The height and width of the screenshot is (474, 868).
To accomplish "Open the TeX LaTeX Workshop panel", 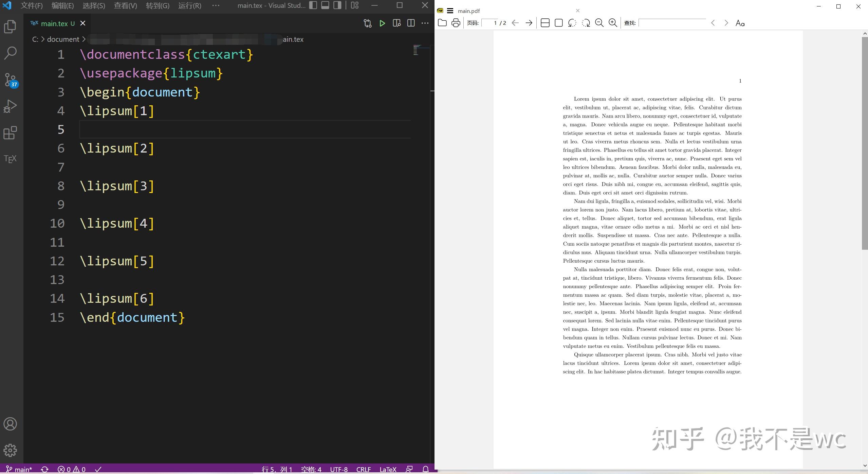I will coord(10,159).
